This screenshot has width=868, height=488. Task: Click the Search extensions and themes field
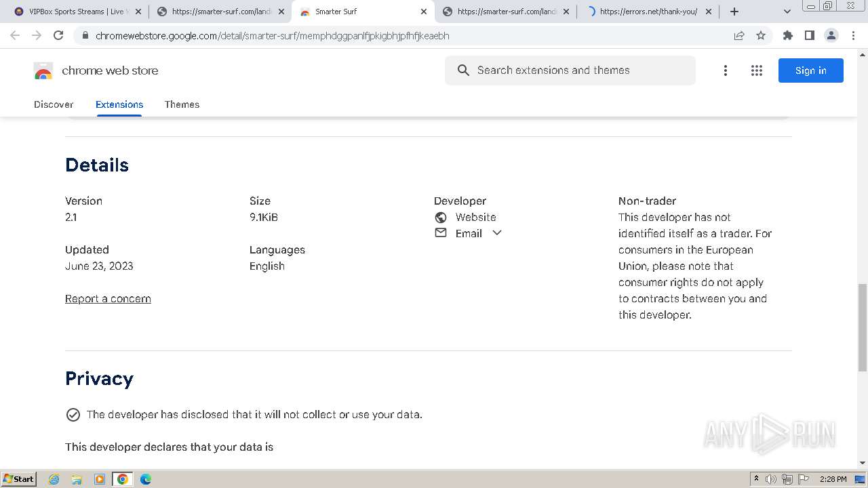pos(570,70)
